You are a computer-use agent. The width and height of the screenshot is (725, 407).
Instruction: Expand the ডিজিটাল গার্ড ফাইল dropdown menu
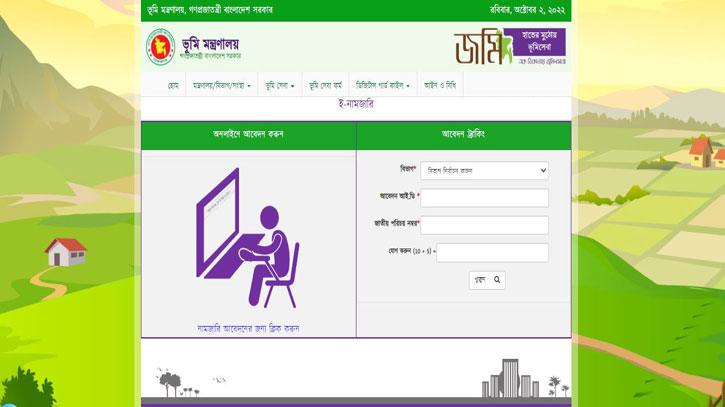[x=383, y=85]
